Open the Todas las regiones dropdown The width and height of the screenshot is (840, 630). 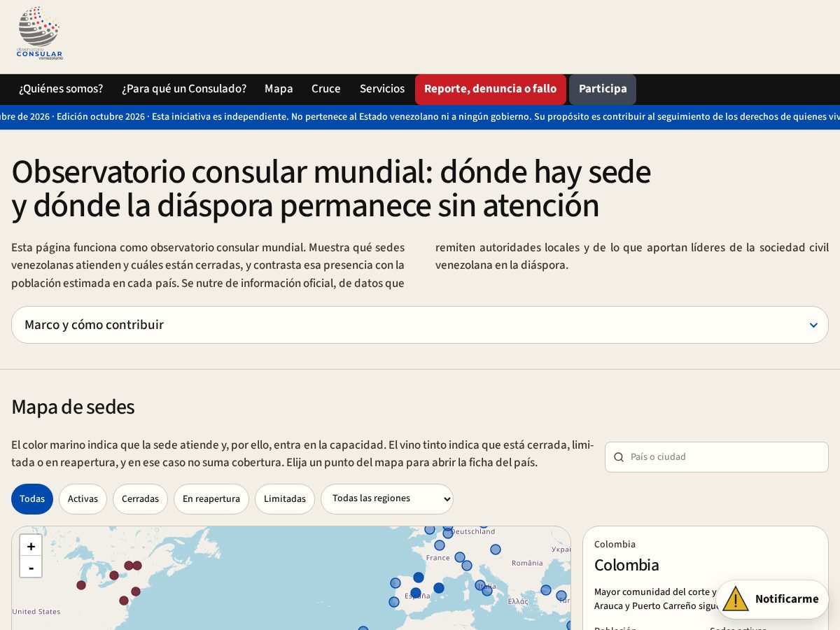387,499
